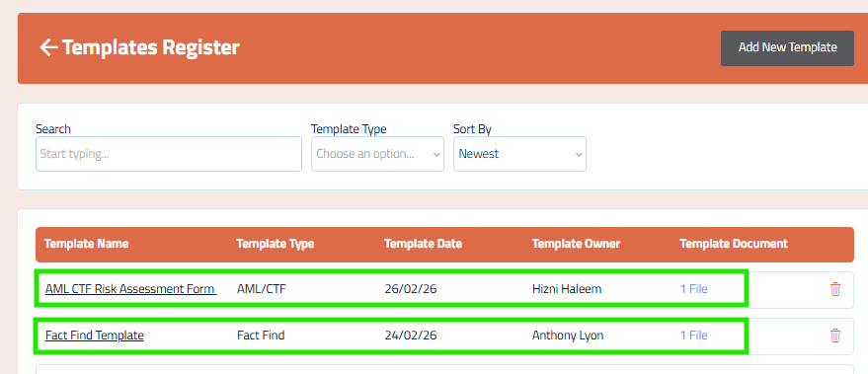Focus the Search input field

point(169,154)
